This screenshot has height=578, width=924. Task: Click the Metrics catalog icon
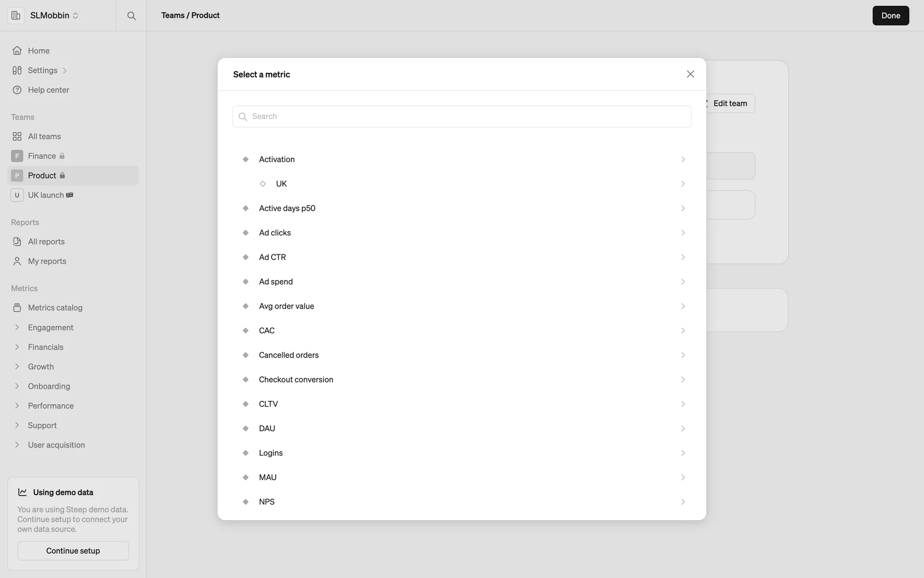tap(17, 308)
